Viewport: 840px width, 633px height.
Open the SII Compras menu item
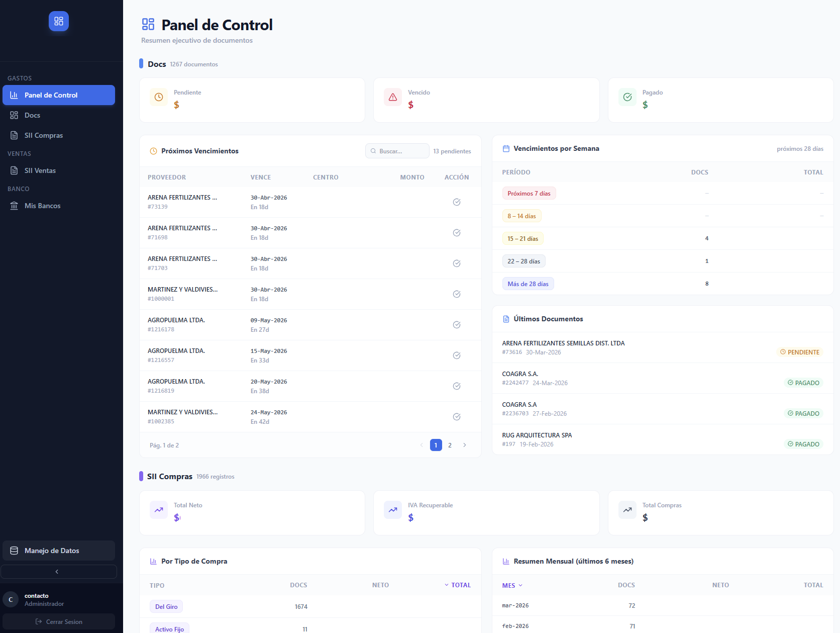(59, 135)
